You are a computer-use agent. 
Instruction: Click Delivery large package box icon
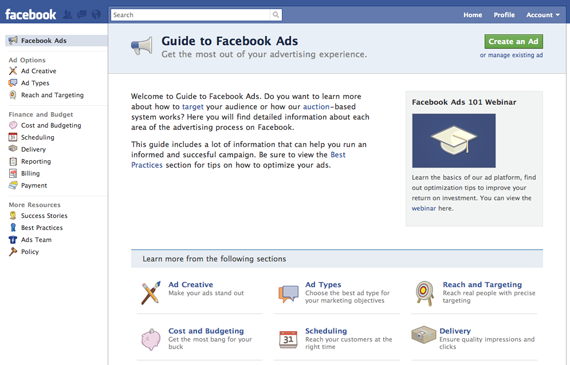(424, 335)
